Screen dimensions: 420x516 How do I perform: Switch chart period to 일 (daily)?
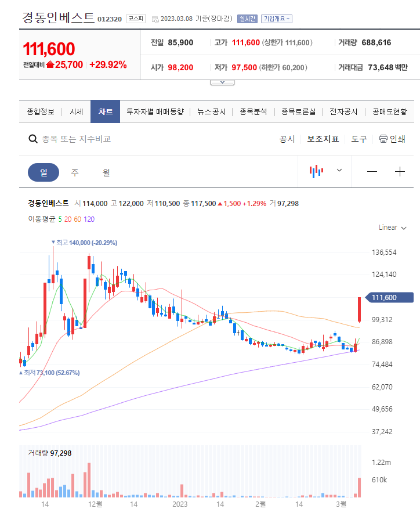click(44, 172)
